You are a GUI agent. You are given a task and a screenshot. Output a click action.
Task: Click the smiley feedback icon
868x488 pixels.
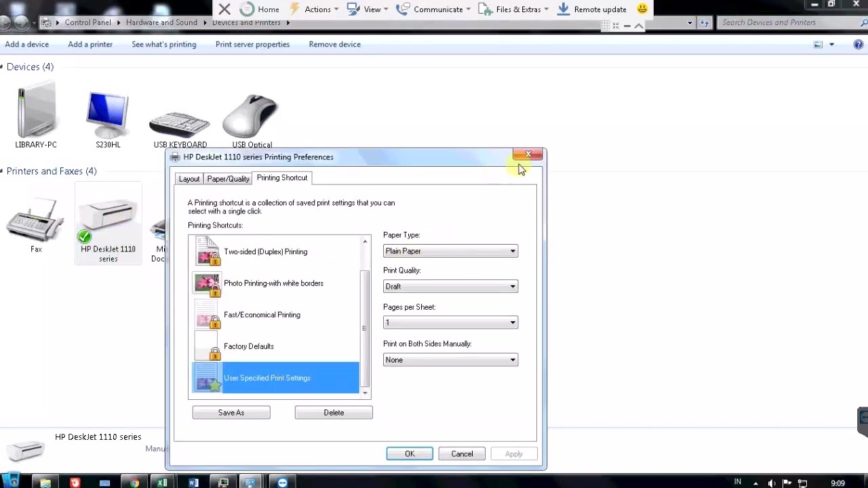click(642, 9)
